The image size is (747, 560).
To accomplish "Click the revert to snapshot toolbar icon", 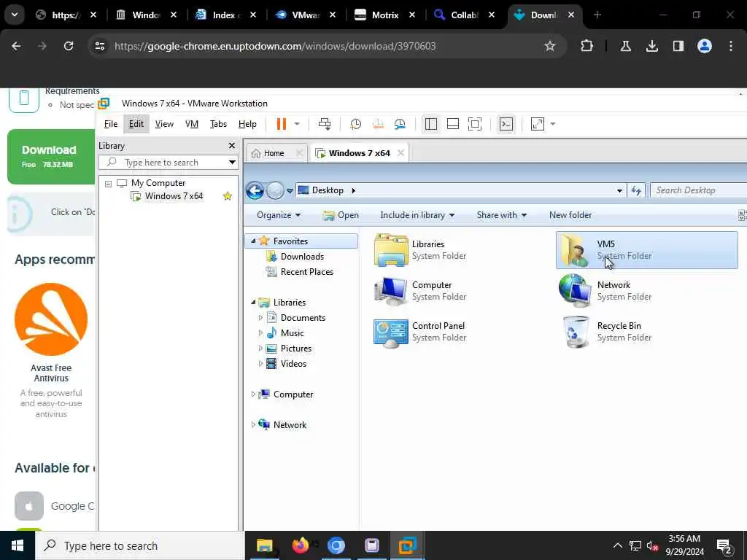I will click(378, 124).
